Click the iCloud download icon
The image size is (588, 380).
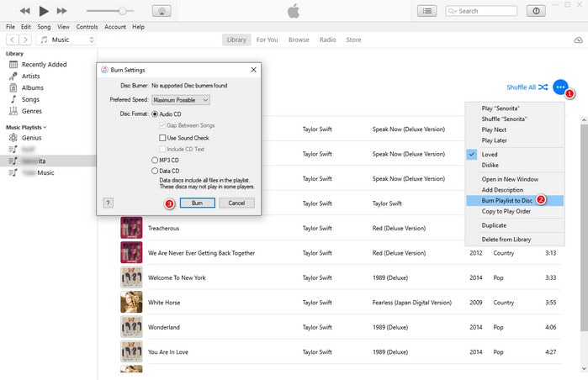coord(578,40)
